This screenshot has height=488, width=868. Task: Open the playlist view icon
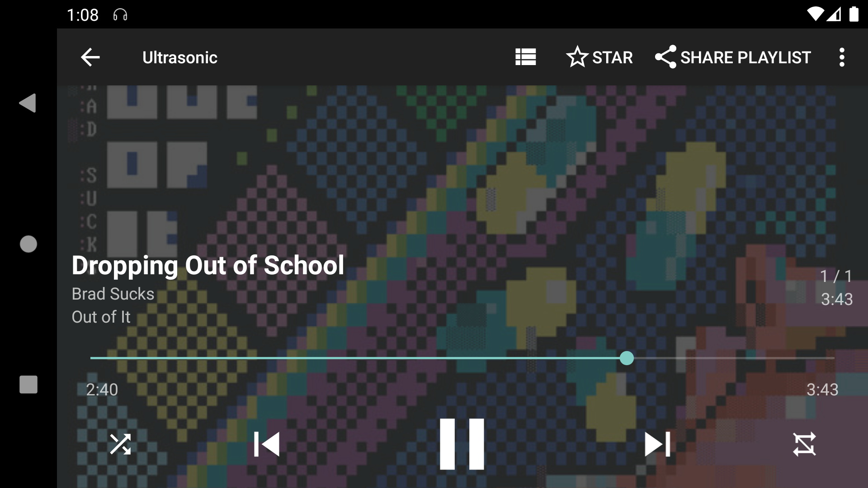[525, 57]
